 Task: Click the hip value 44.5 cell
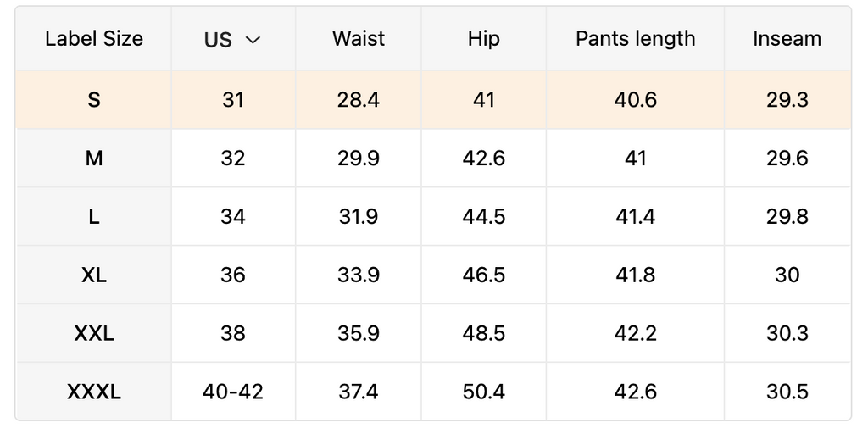[484, 217]
